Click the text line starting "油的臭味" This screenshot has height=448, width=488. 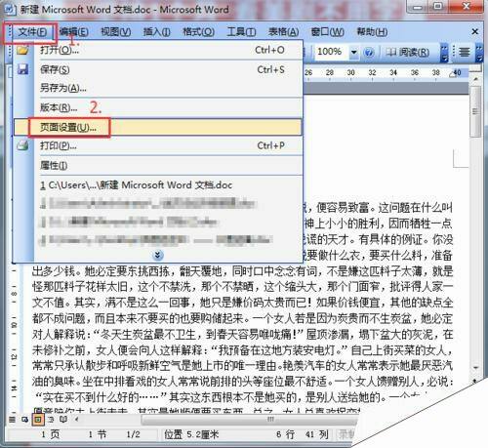coord(242,381)
